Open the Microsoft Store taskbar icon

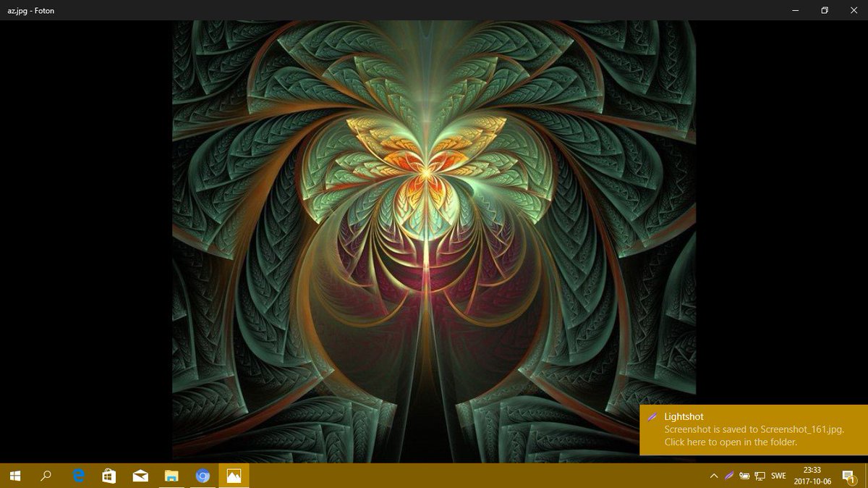coord(109,476)
